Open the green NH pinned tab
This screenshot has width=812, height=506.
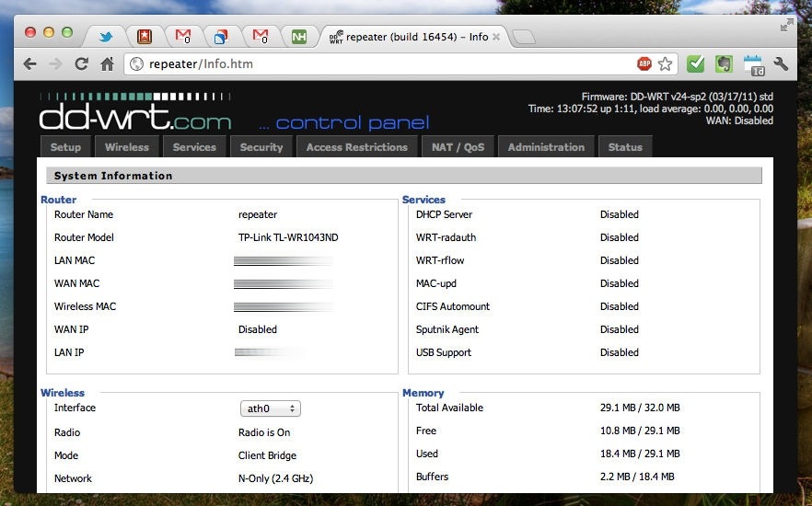click(x=299, y=37)
